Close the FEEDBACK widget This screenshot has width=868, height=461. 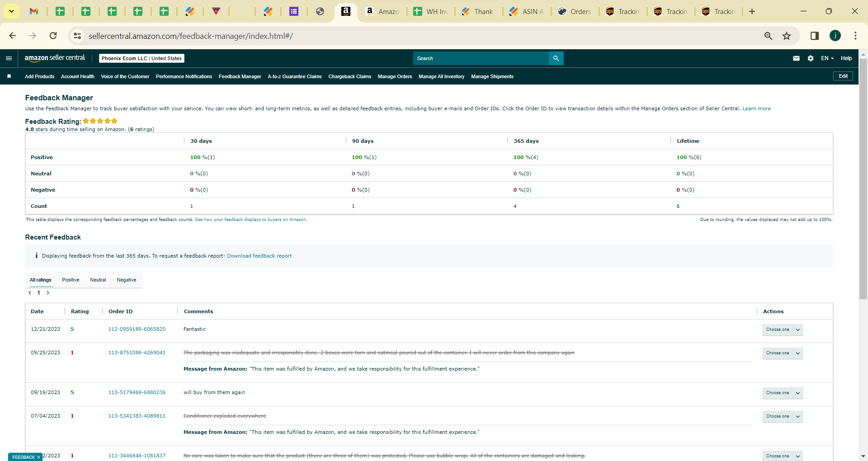[38, 457]
